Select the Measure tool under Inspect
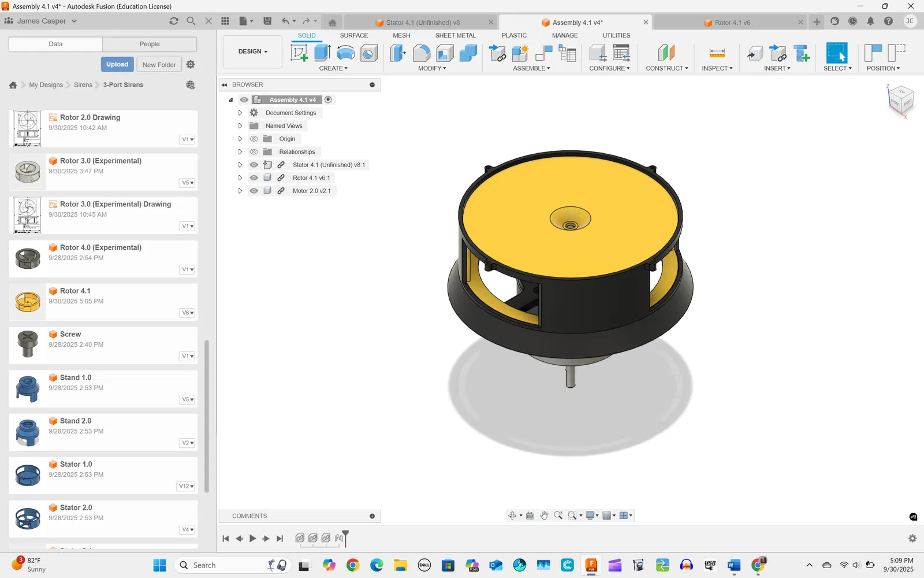 717,53
